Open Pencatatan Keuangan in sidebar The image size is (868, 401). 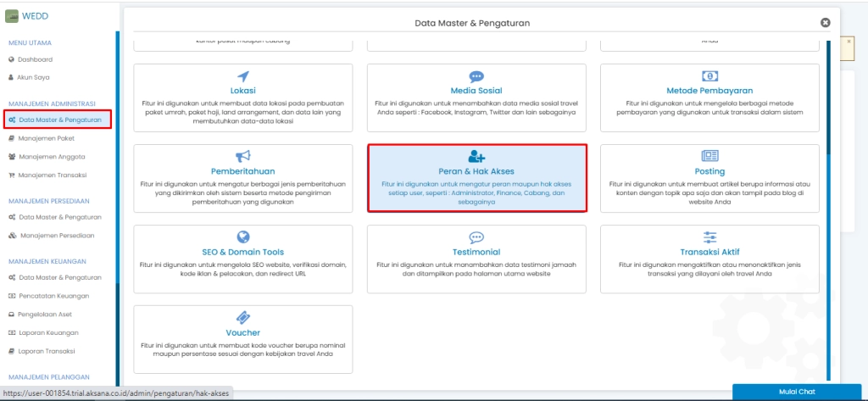pyautogui.click(x=54, y=296)
